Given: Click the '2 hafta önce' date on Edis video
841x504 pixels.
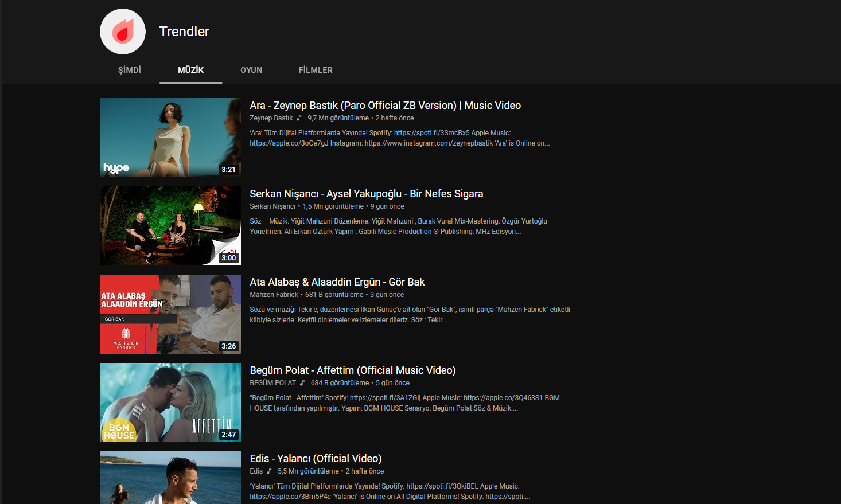Looking at the screenshot, I should point(365,471).
